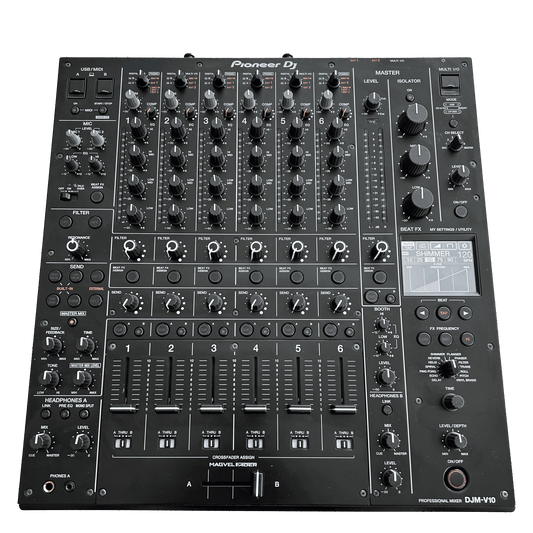Rotate the BEAT FX effect selector knob
The image size is (533, 533).
click(x=449, y=368)
